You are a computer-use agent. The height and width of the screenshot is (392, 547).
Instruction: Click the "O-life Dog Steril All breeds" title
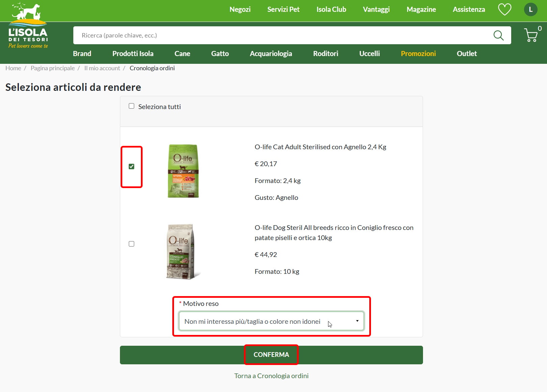pos(334,233)
